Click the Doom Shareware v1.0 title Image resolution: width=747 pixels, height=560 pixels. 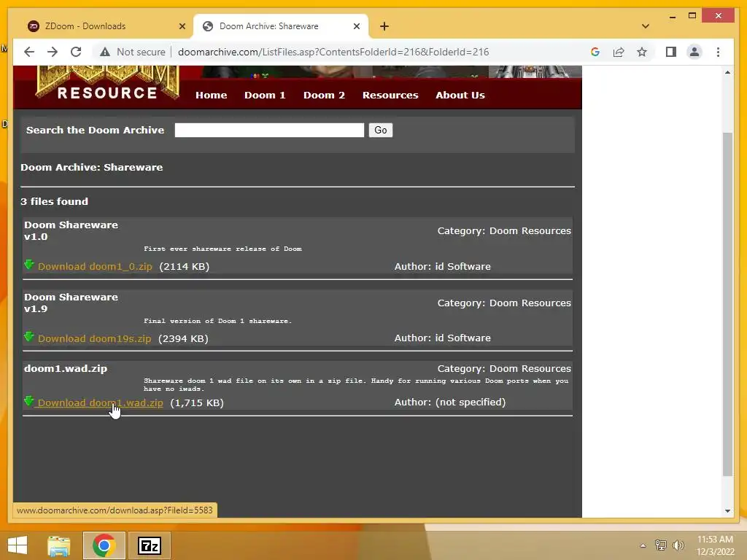click(x=71, y=231)
